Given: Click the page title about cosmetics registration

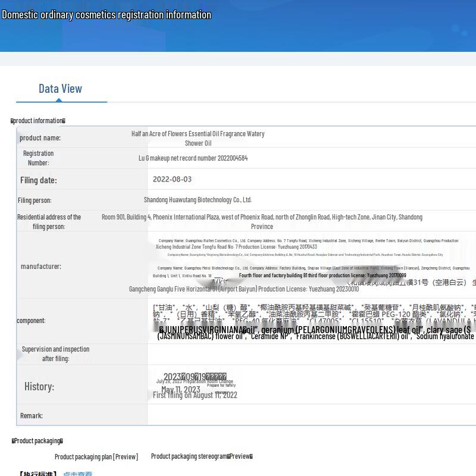Looking at the screenshot, I should pyautogui.click(x=107, y=15).
